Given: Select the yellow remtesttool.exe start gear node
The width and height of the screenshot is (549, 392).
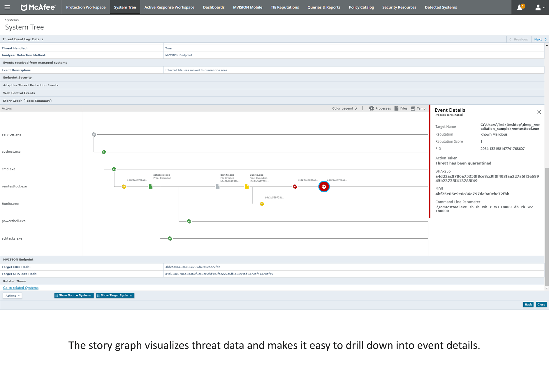Looking at the screenshot, I should 124,187.
